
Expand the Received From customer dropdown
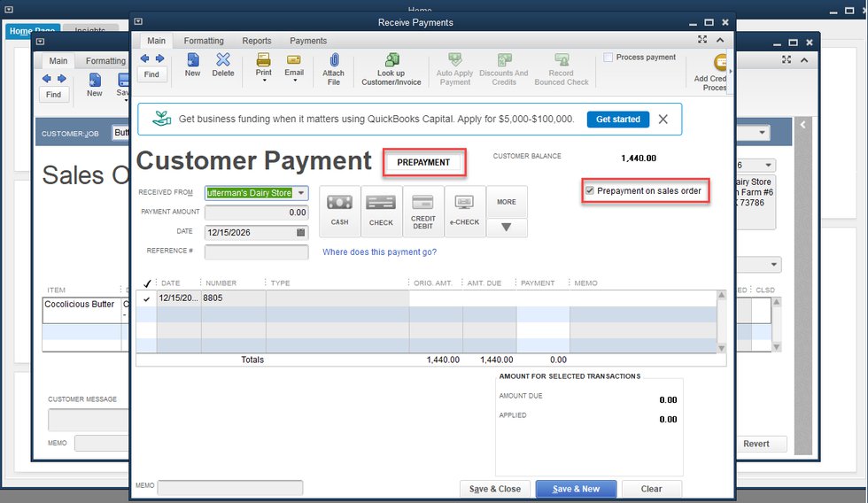301,193
